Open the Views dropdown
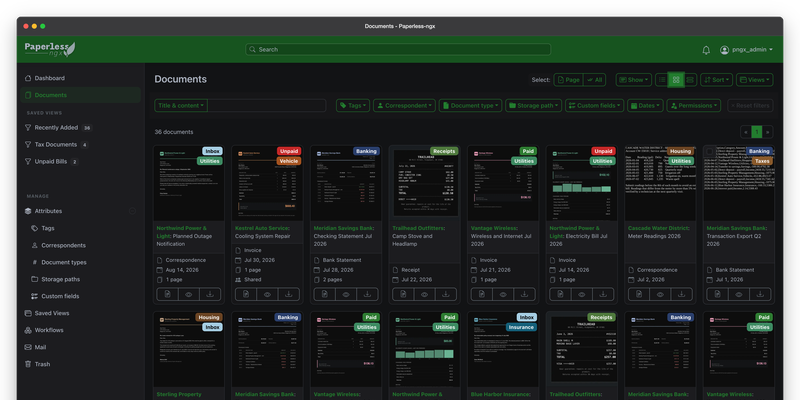800x400 pixels. coord(755,80)
